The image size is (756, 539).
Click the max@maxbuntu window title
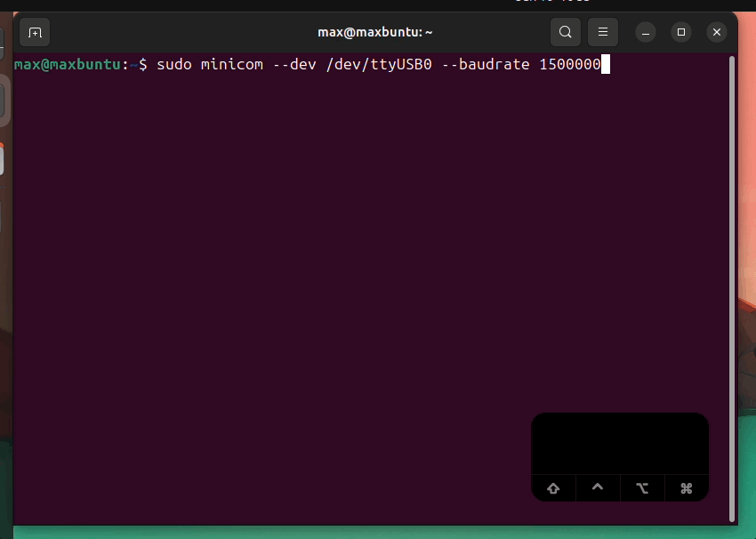(375, 32)
